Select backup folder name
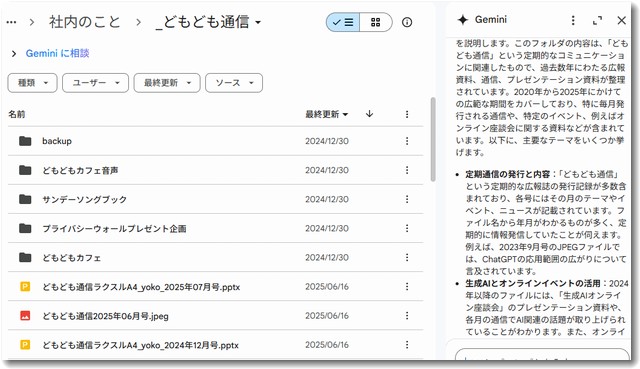The image size is (640, 369). pyautogui.click(x=57, y=141)
